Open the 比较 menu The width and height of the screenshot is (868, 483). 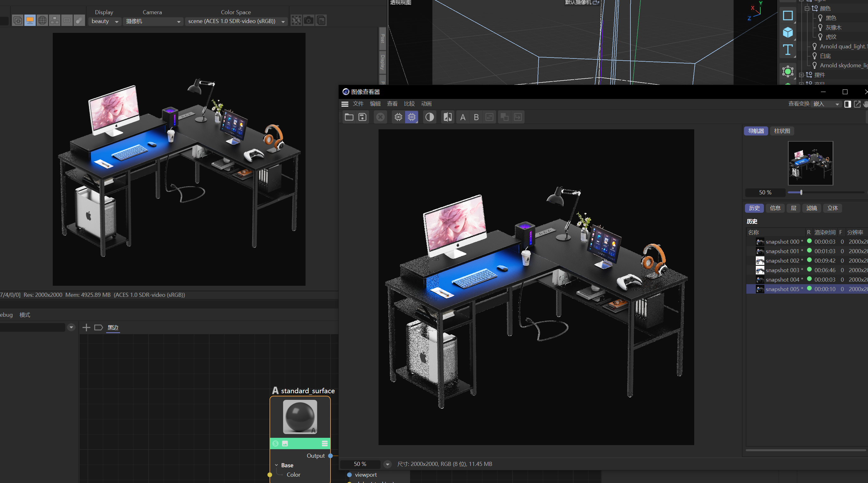(409, 104)
